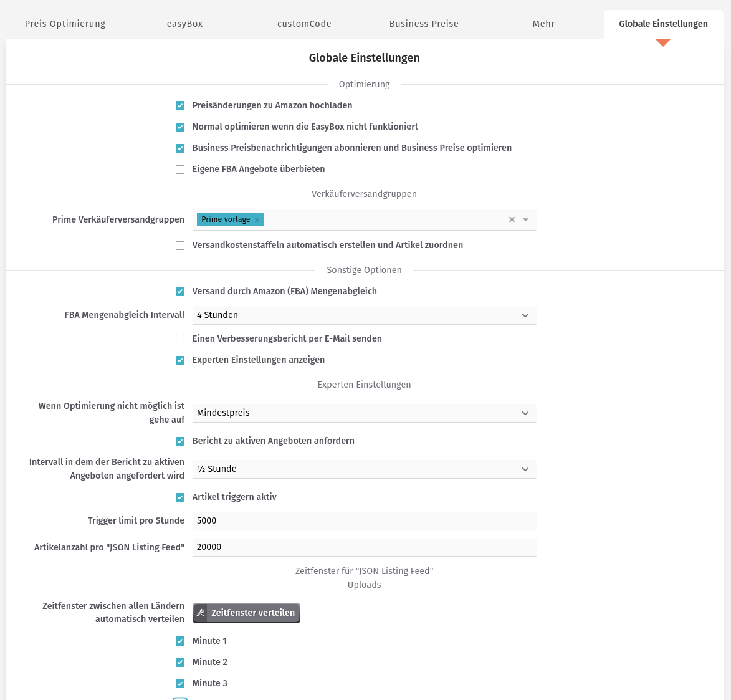The image size is (731, 700).
Task: Go to Business Preise tab
Action: (424, 24)
